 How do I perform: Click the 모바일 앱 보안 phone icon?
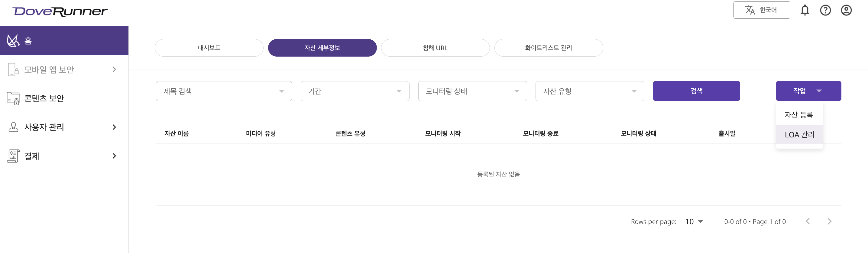point(13,70)
